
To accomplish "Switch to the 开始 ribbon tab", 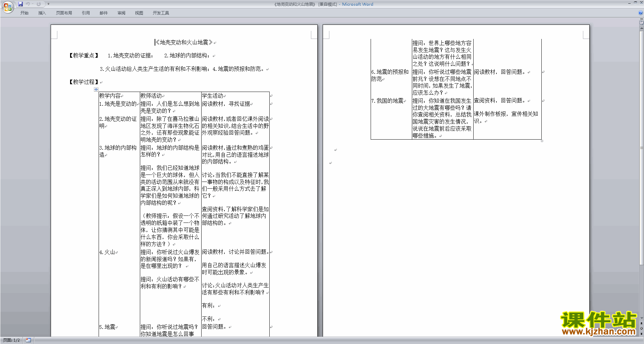I will [24, 13].
